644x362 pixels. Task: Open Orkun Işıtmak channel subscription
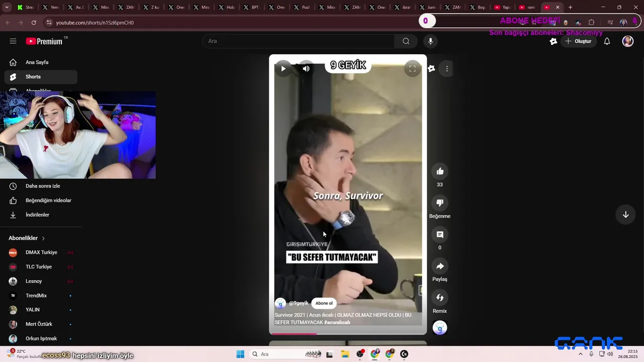[x=41, y=338]
